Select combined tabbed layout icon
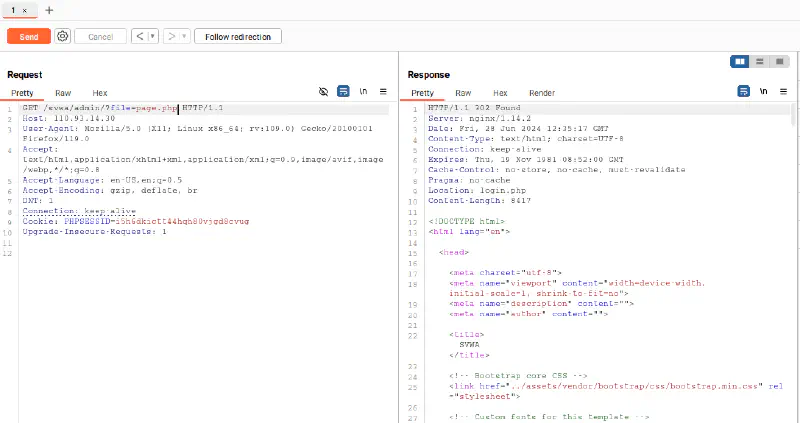800x423 pixels. coord(779,62)
